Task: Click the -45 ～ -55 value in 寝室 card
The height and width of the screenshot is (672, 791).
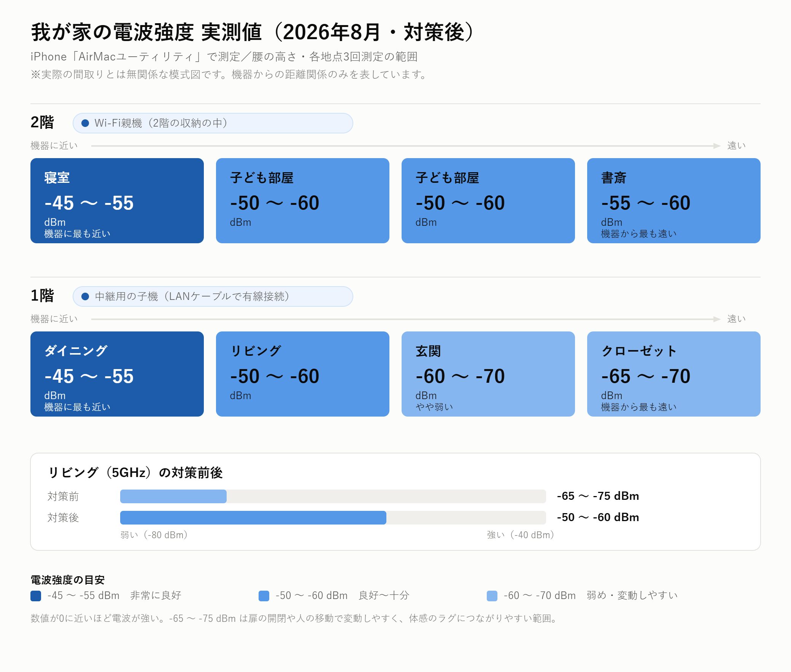Action: [89, 203]
